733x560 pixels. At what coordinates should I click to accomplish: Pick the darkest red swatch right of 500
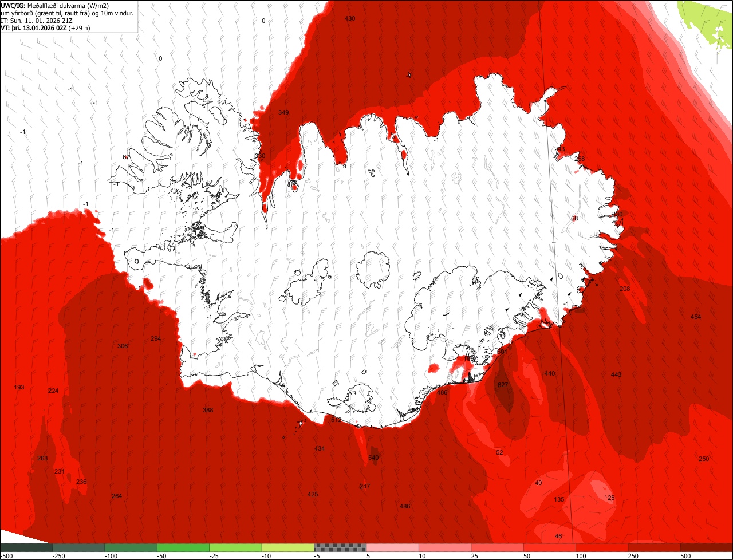[707, 547]
